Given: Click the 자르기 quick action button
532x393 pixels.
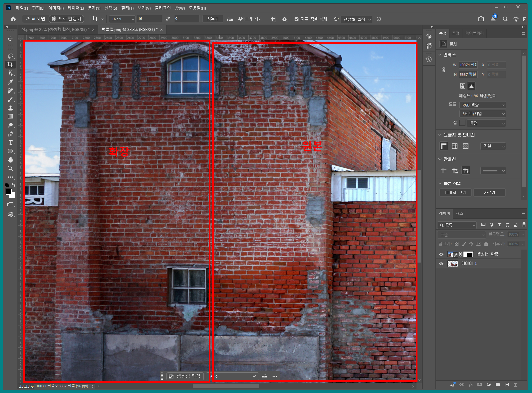Looking at the screenshot, I should pyautogui.click(x=489, y=192).
